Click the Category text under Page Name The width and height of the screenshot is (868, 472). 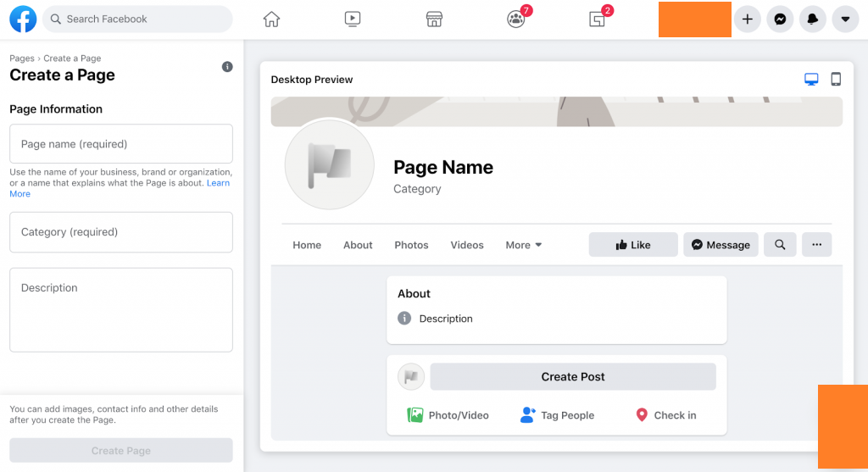tap(417, 189)
